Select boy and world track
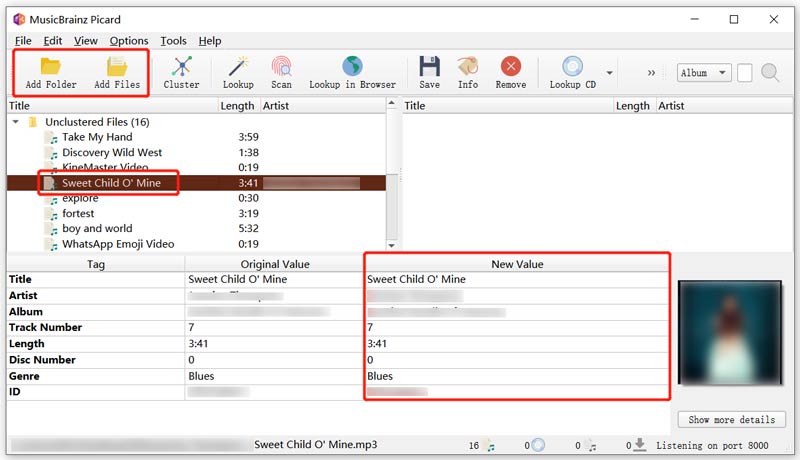Viewport: 800px width, 460px height. 97,228
